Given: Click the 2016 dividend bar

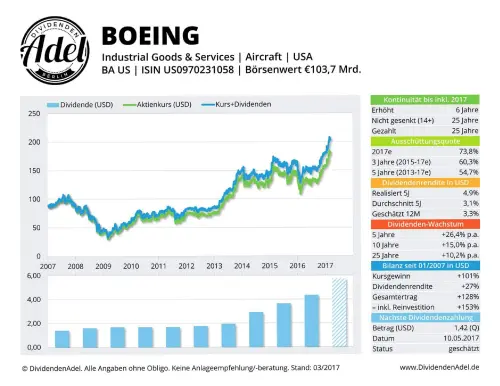Looking at the screenshot, I should pos(312,321).
